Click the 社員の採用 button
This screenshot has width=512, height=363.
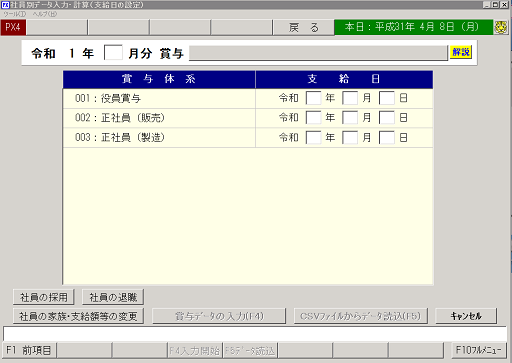coord(44,297)
